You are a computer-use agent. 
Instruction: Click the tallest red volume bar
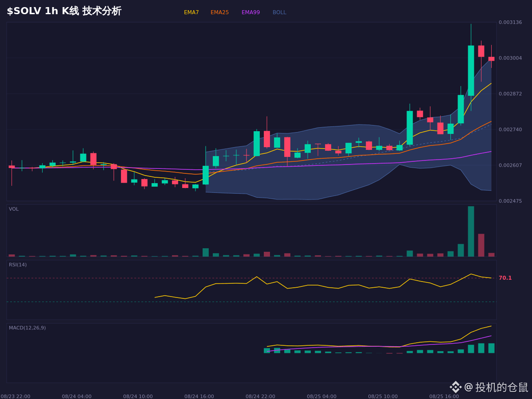pos(481,245)
